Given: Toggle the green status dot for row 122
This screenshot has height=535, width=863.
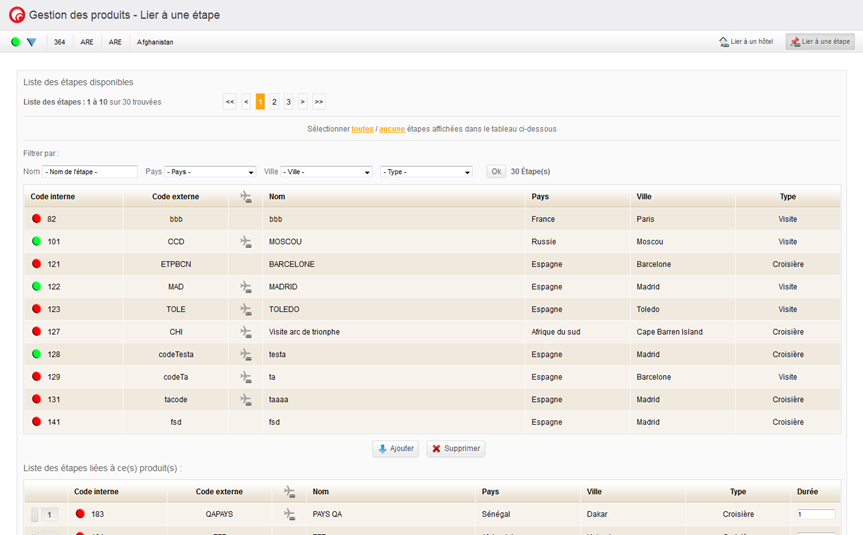Looking at the screenshot, I should pos(36,287).
